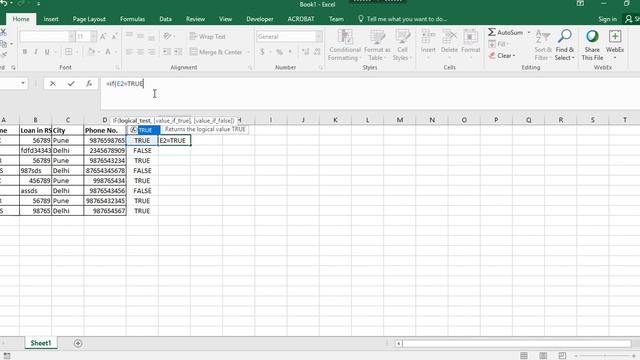Switch to Home ribbon tab
The image size is (640, 360).
pyautogui.click(x=21, y=19)
